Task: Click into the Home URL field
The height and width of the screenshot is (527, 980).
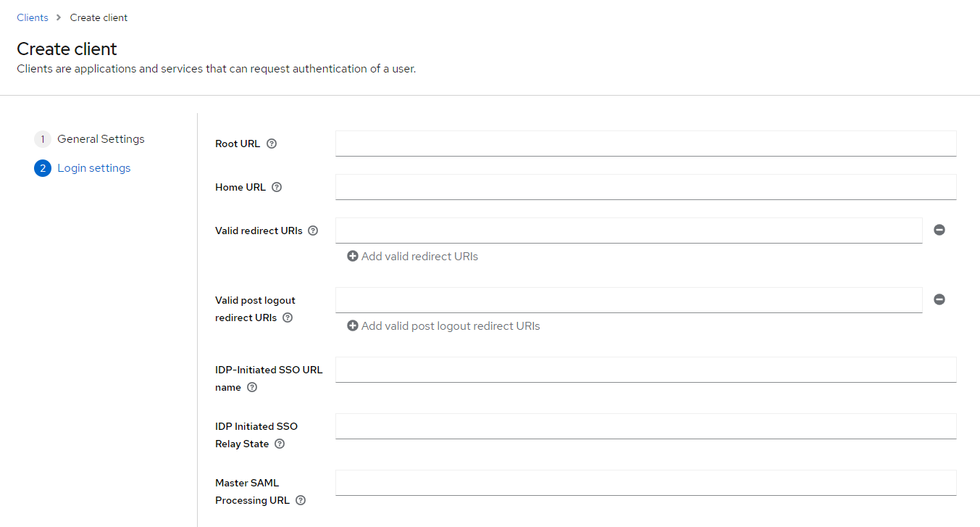Action: point(645,187)
